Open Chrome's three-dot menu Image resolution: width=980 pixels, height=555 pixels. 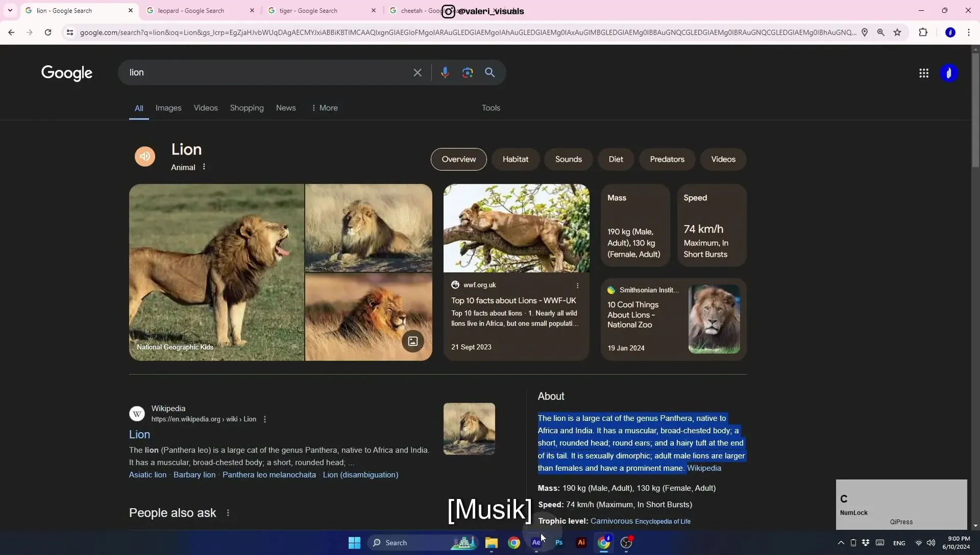click(x=969, y=32)
